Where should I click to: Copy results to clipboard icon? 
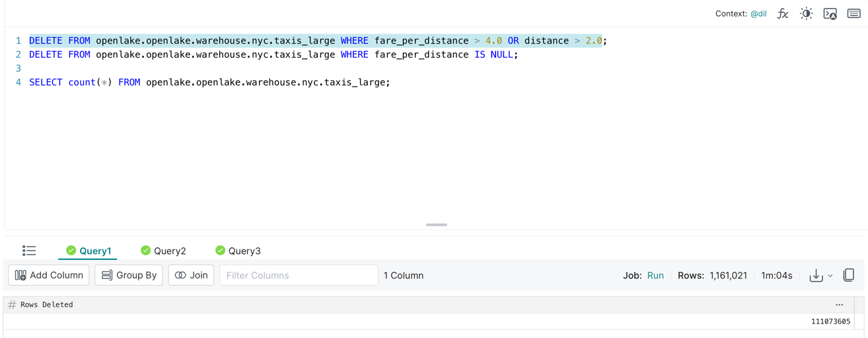tap(849, 275)
